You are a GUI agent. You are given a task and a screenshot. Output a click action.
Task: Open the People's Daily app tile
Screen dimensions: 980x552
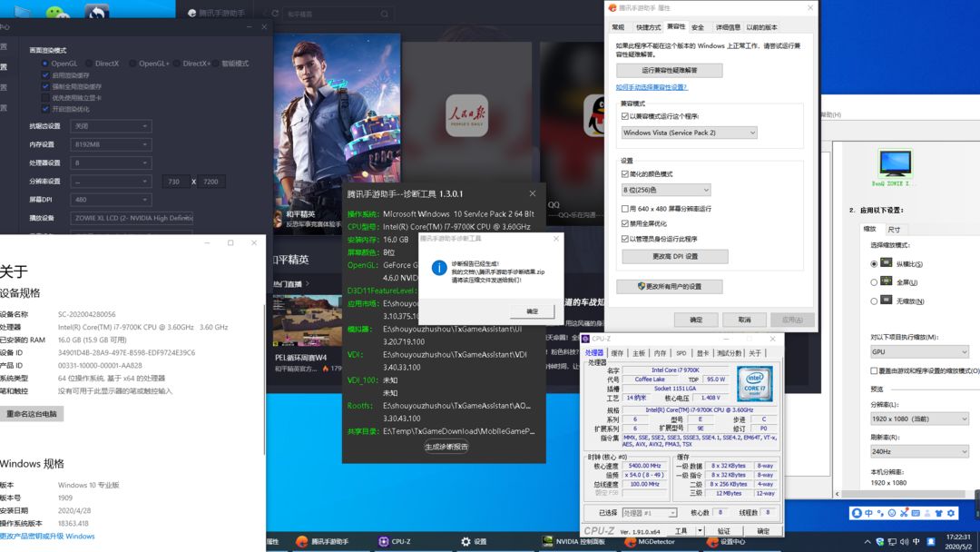(467, 115)
